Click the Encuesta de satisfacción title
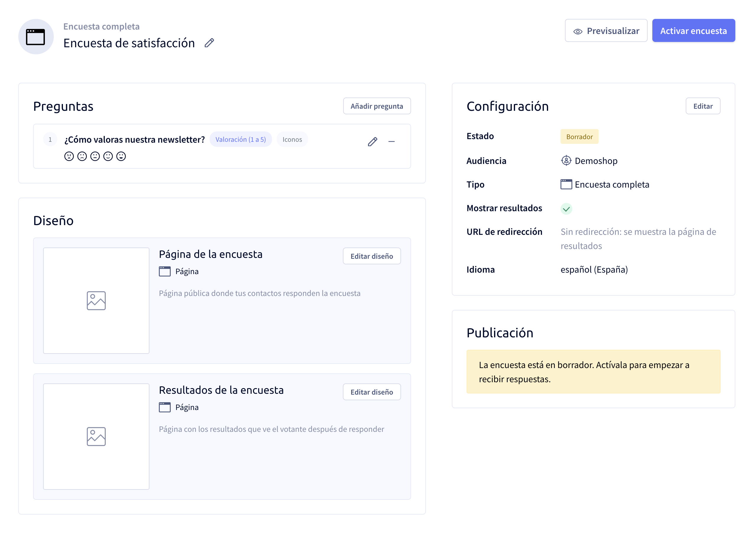756x537 pixels. point(129,43)
